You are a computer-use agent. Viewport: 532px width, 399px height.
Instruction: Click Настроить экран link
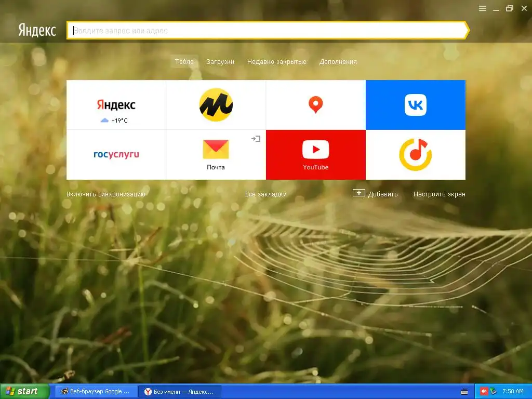point(440,194)
